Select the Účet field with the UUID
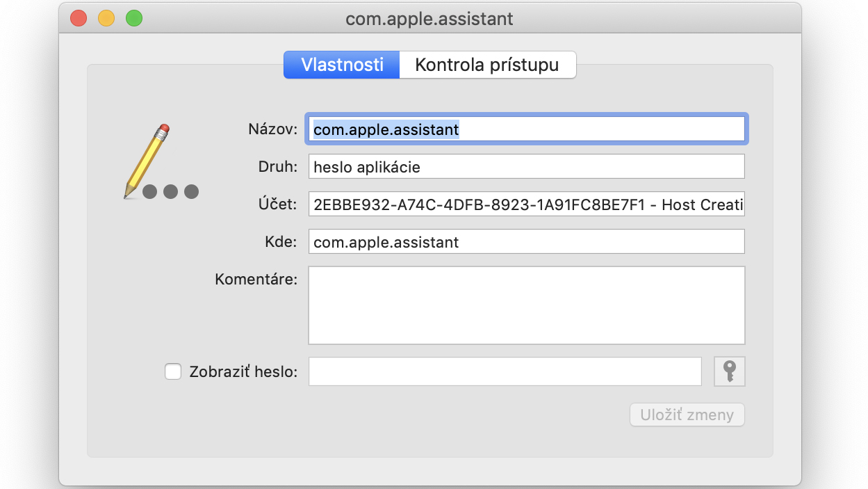The height and width of the screenshot is (489, 868). coord(527,205)
